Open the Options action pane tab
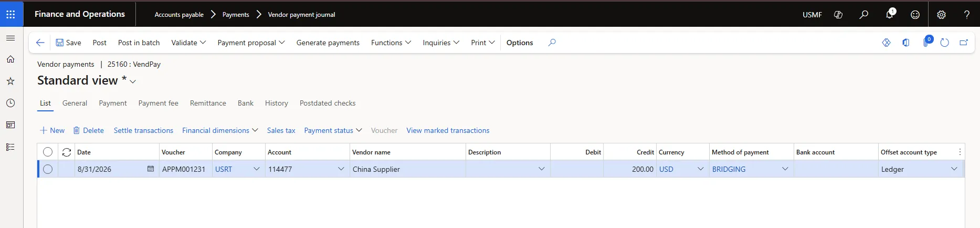 point(520,43)
